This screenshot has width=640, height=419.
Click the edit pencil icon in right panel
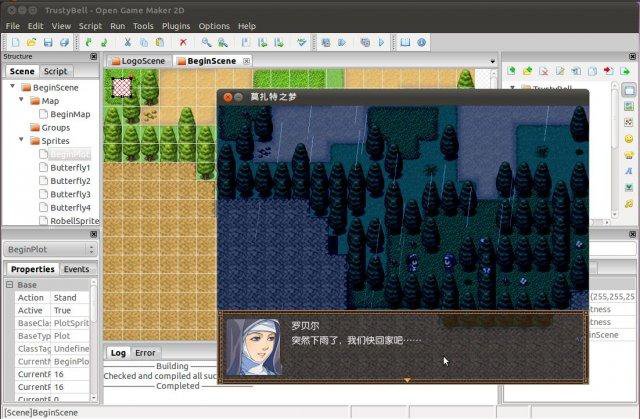pos(560,71)
